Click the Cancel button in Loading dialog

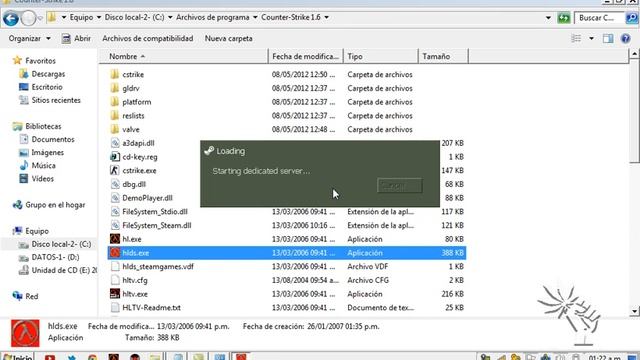[x=400, y=186]
